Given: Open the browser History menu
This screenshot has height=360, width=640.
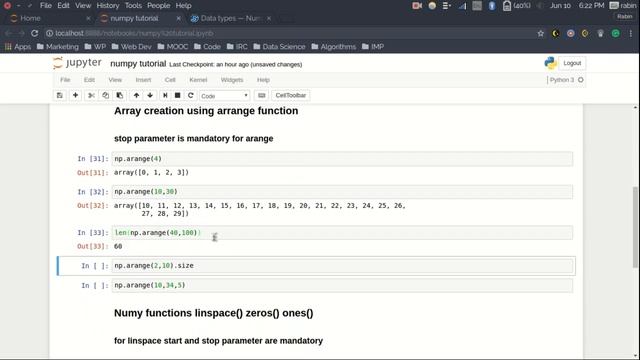Looking at the screenshot, I should click(108, 6).
